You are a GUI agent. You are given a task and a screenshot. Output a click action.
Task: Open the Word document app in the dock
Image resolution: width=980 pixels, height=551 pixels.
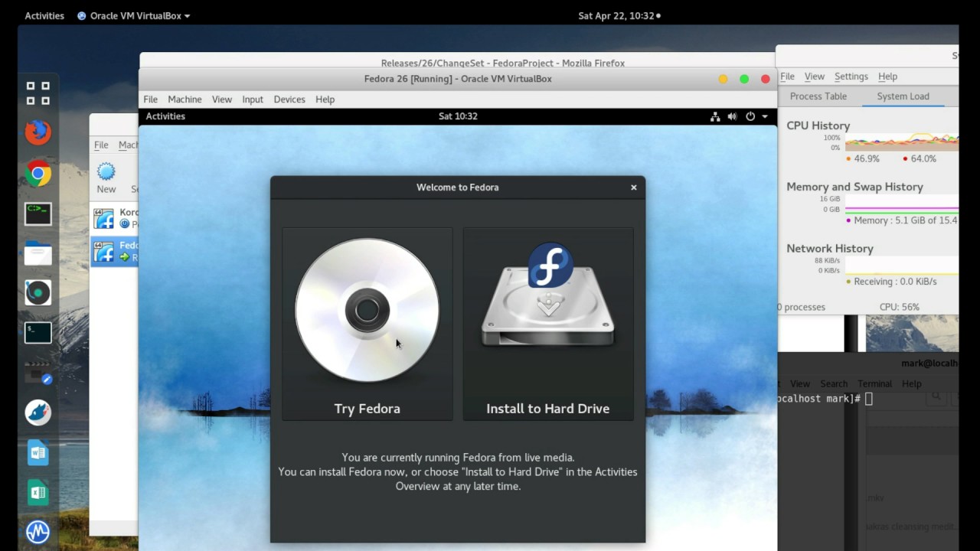(x=38, y=453)
